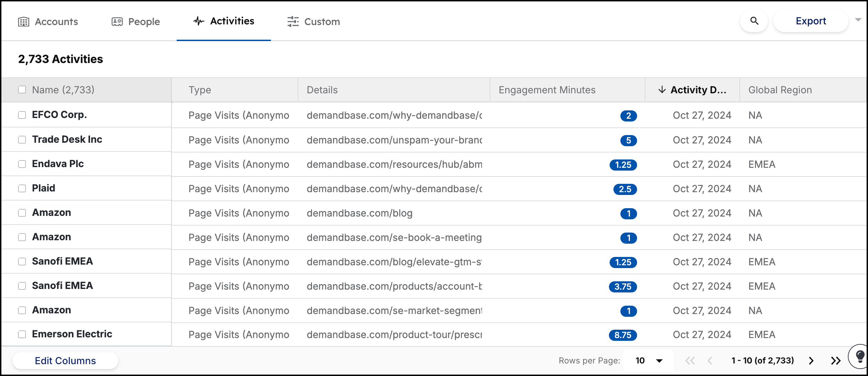The height and width of the screenshot is (376, 868).
Task: Check Amazon checkbox for demandbase.com/blog row
Action: coord(22,213)
